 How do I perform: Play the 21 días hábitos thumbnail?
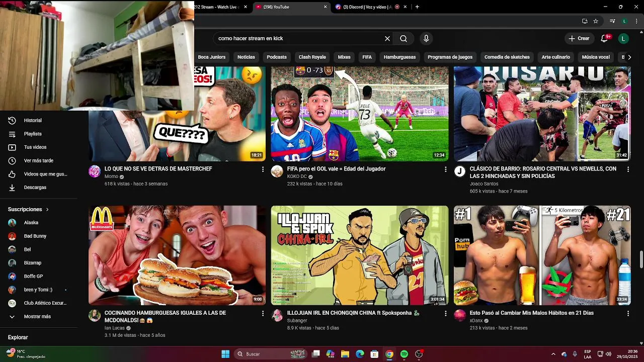[542, 255]
